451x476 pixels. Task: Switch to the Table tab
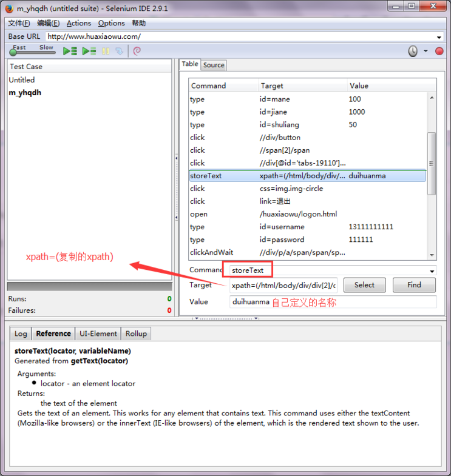(189, 64)
